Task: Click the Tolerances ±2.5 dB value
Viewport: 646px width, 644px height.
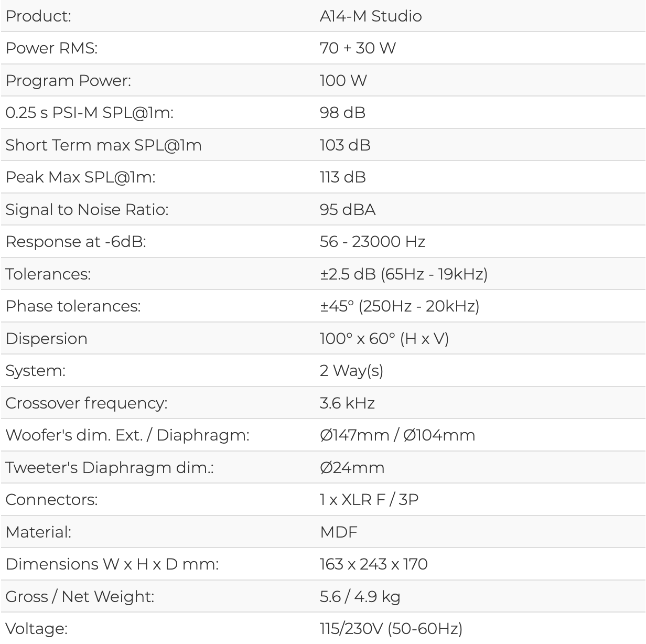Action: 404,274
